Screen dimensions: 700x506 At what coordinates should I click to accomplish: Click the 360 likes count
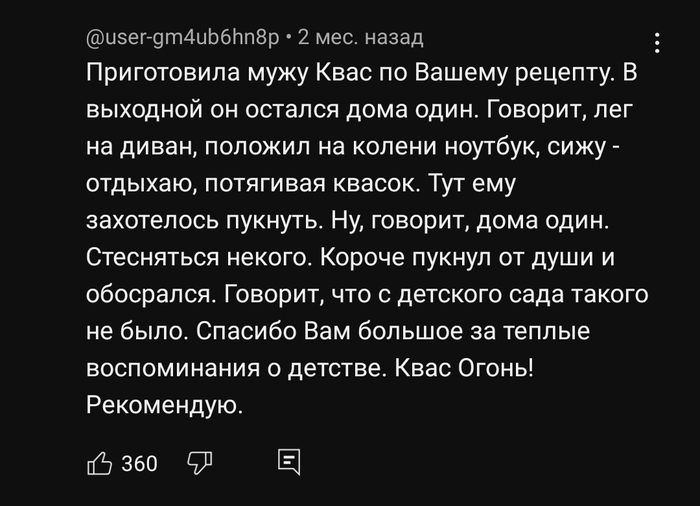[x=139, y=464]
